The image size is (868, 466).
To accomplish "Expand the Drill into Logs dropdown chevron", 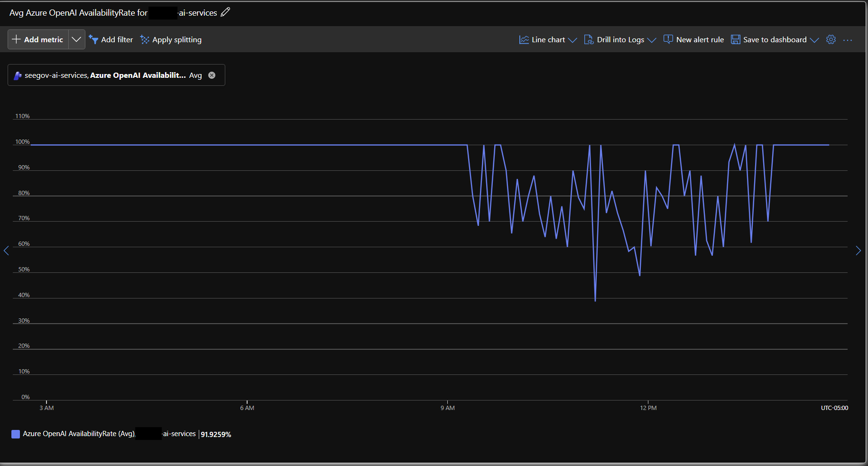I will point(652,40).
